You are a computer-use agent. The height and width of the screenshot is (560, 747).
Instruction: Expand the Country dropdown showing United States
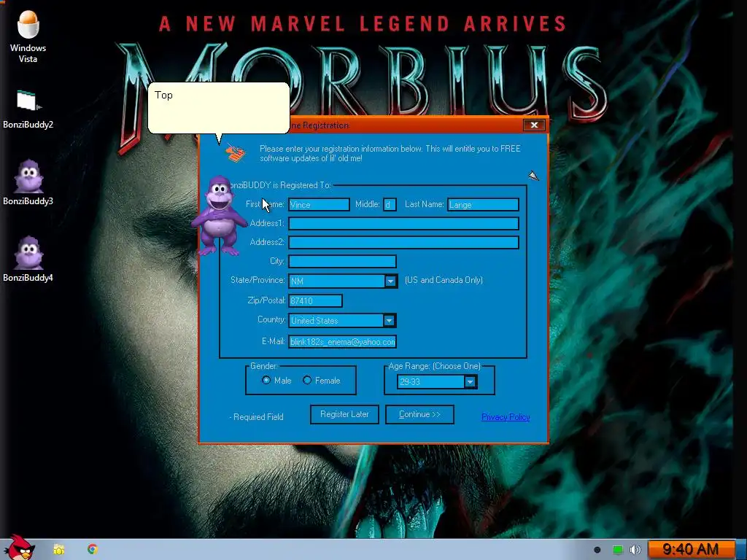pyautogui.click(x=390, y=321)
